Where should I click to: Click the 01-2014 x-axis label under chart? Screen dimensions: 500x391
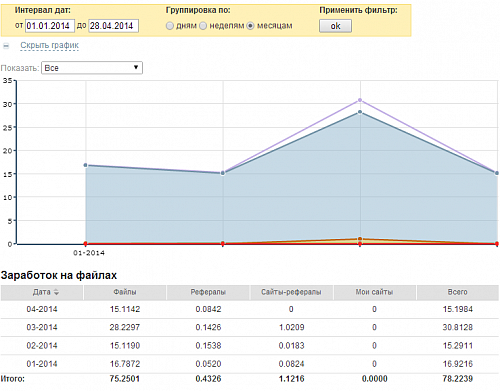tap(89, 253)
